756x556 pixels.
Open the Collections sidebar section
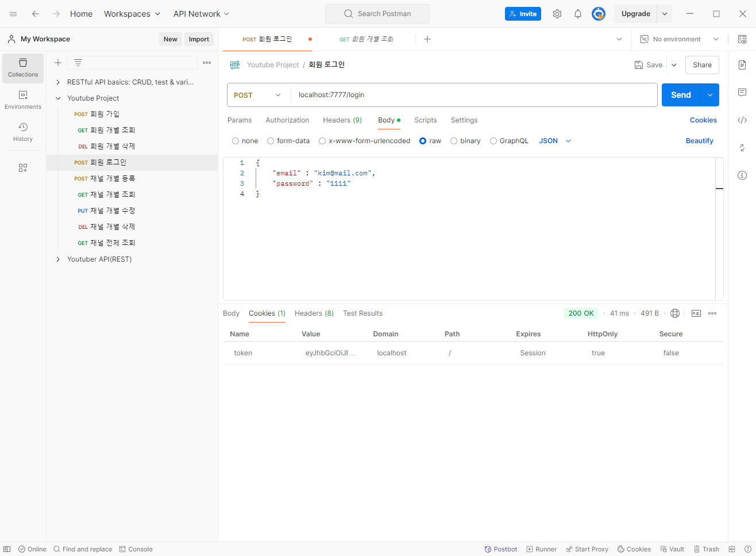23,68
